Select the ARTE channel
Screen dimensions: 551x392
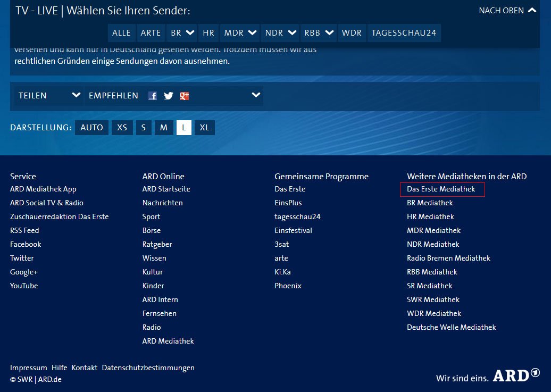(151, 32)
